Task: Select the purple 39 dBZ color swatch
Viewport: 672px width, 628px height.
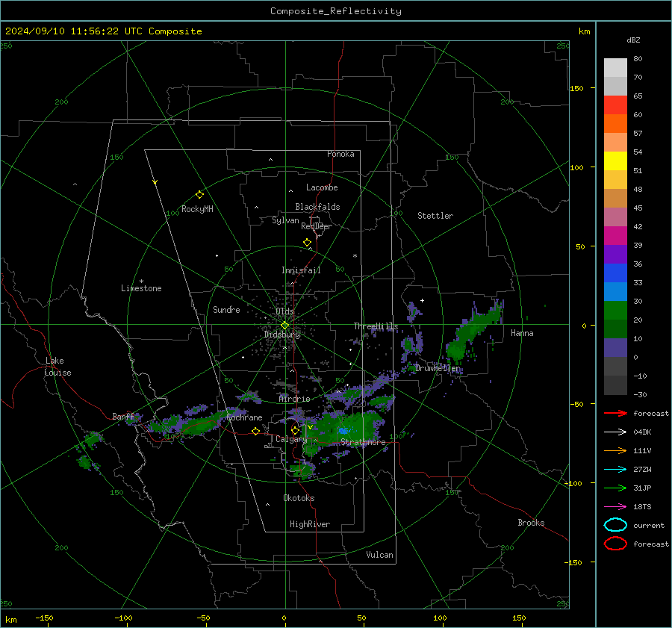Action: click(x=615, y=255)
